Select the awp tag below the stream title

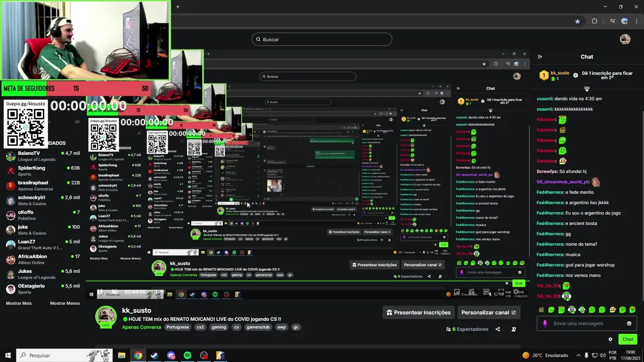click(281, 327)
